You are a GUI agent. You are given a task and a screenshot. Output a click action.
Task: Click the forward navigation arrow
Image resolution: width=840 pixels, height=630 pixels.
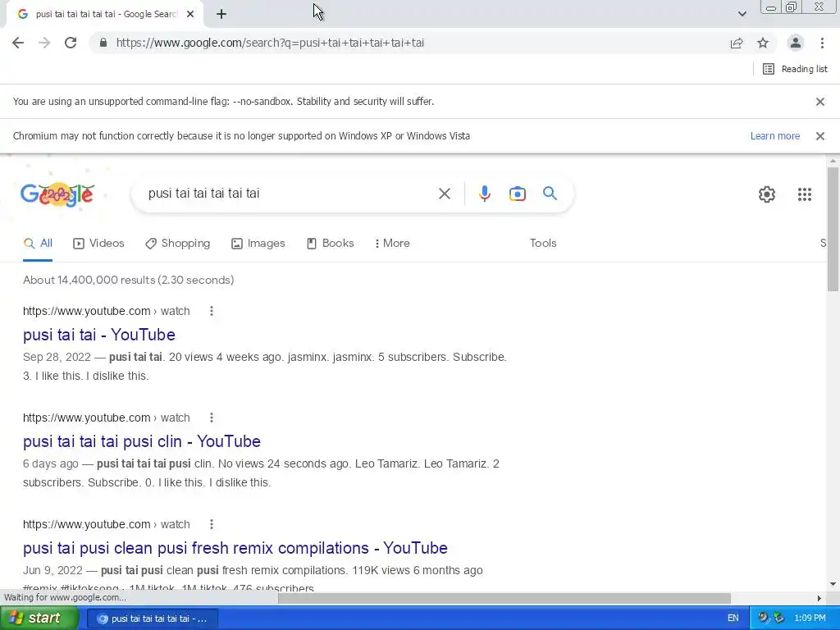pos(44,43)
